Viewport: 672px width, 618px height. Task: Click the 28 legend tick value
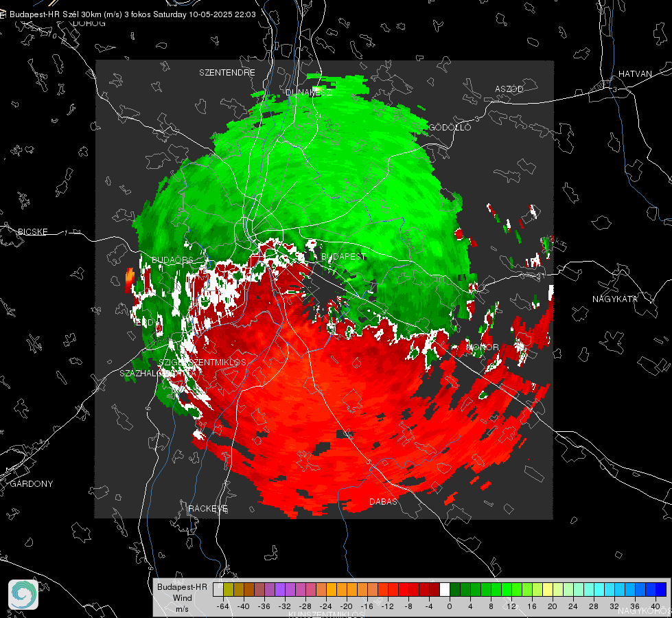tap(594, 606)
